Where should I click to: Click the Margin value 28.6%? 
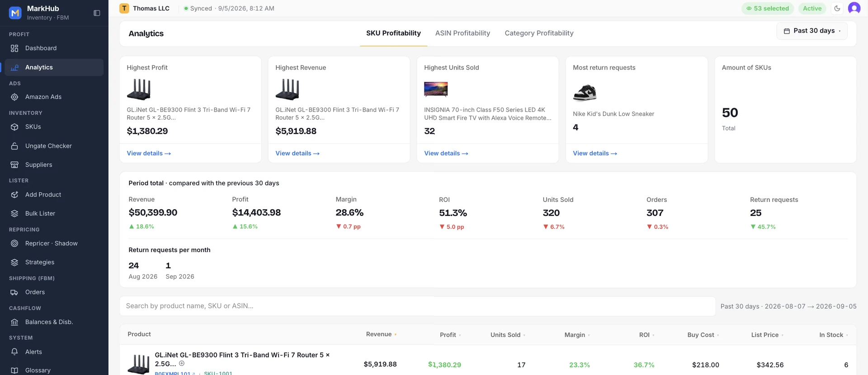point(349,212)
